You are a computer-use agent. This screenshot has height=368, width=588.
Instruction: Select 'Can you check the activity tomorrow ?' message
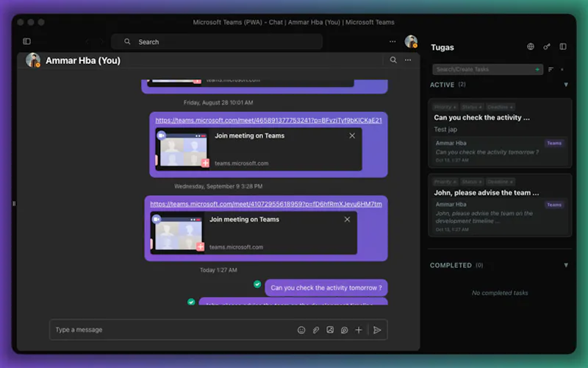pos(326,288)
